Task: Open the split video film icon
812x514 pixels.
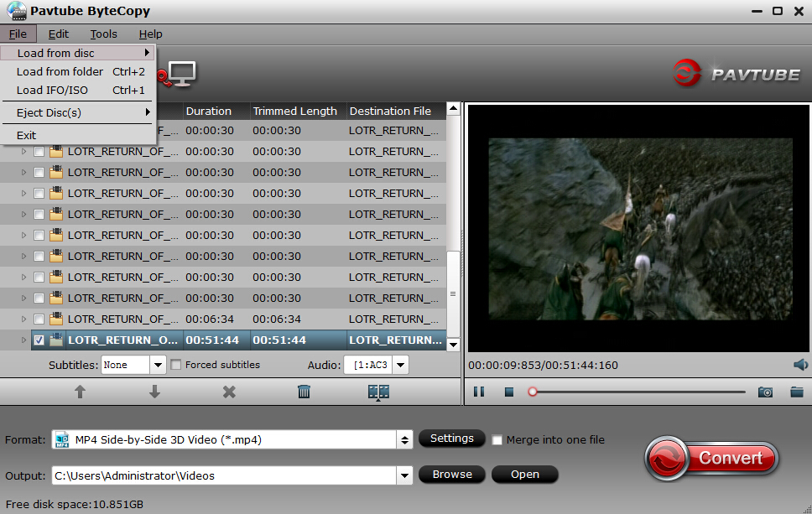Action: click(378, 392)
